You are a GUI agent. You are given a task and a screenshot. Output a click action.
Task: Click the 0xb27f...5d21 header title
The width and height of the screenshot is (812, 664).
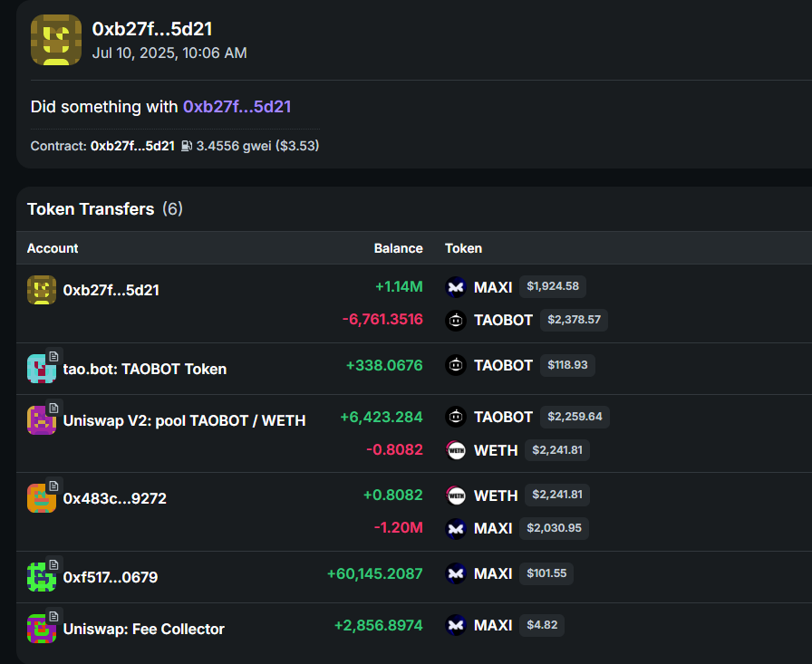pos(152,29)
